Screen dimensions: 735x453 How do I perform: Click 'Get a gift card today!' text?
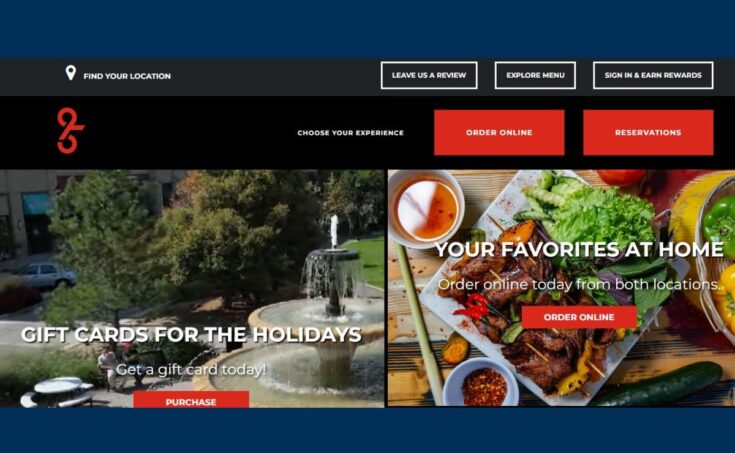(191, 370)
